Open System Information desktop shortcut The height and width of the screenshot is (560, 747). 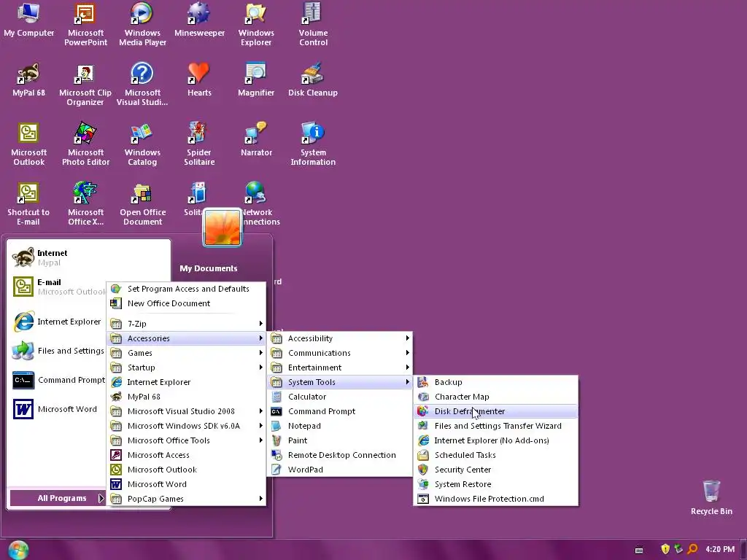pos(313,144)
